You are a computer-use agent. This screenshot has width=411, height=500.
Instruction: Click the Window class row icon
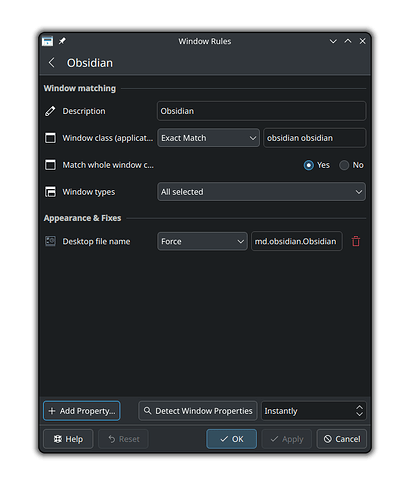(50, 138)
